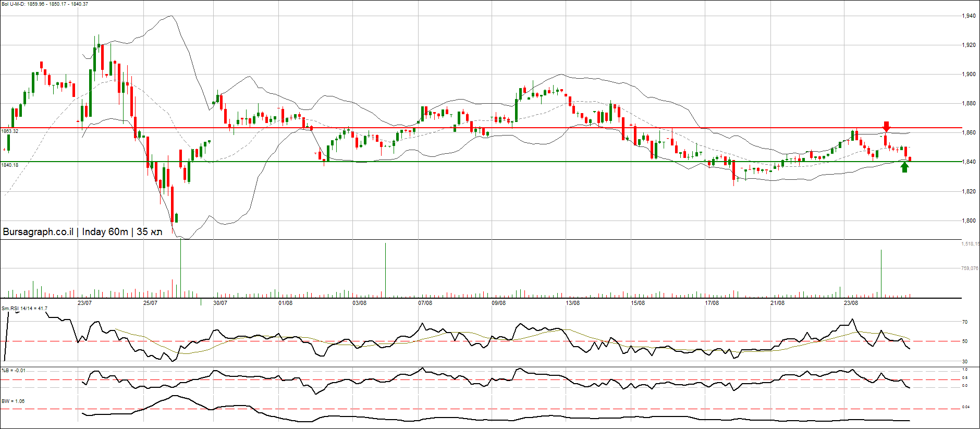Click the 1840.18 support level label
The height and width of the screenshot is (429, 980).
coord(10,165)
